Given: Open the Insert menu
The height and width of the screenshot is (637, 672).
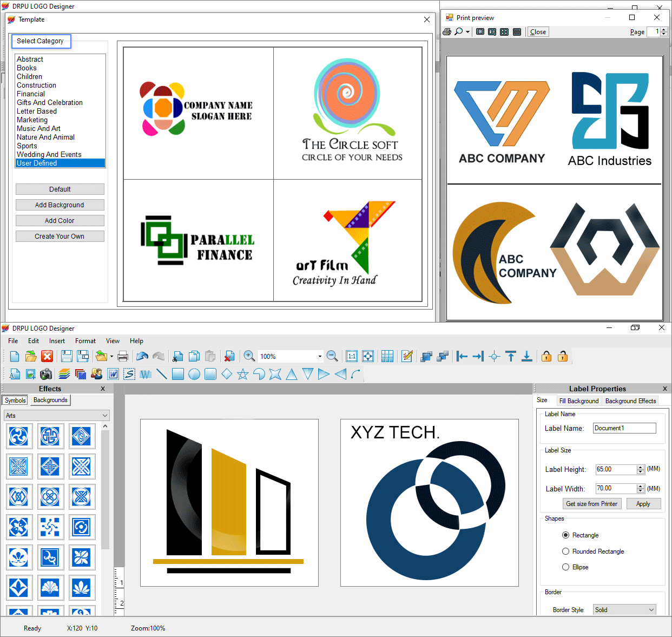Looking at the screenshot, I should click(57, 341).
